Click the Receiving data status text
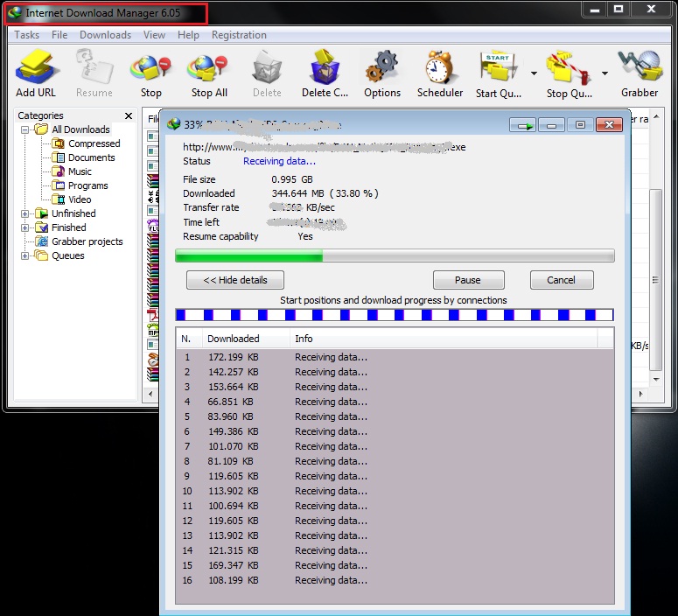 click(279, 161)
